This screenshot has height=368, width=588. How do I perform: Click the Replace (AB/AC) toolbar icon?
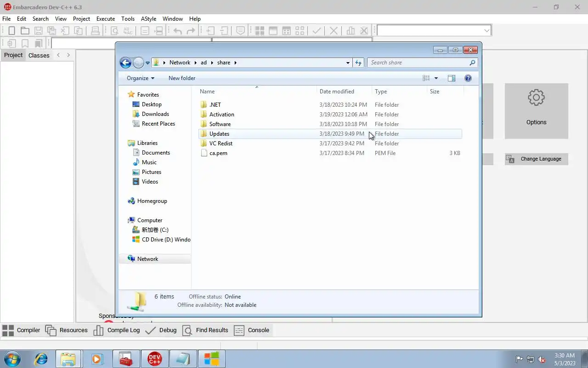[128, 31]
